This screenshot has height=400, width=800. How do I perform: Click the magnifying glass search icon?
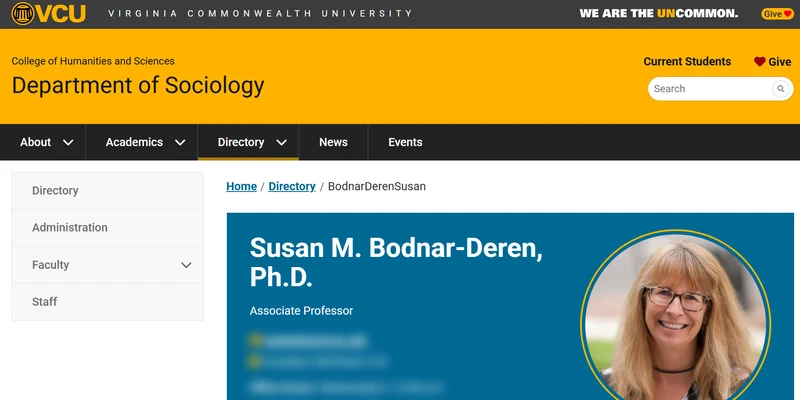pos(780,89)
